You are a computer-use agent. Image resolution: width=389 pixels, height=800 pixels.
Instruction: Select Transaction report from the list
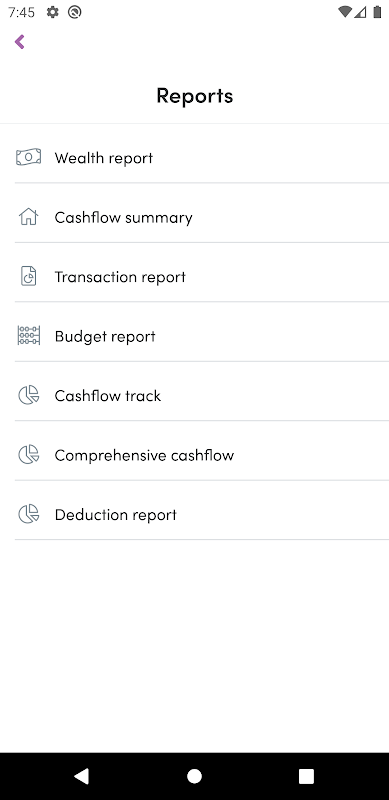[202, 277]
